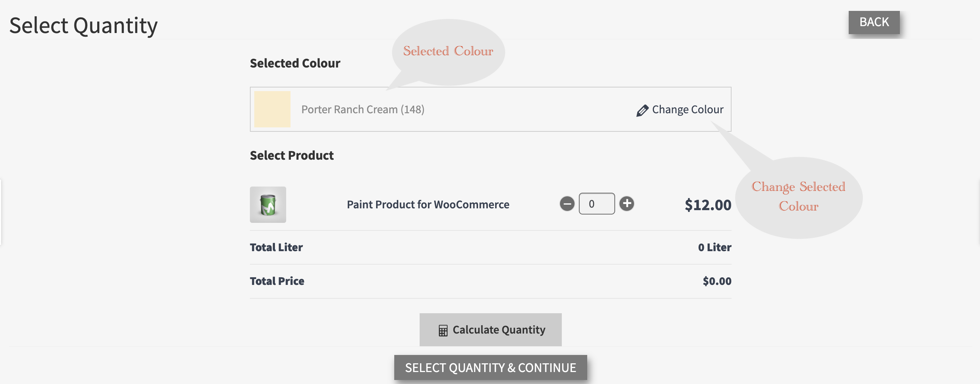
Task: Click the pencil icon beside Change Colour
Action: [642, 110]
